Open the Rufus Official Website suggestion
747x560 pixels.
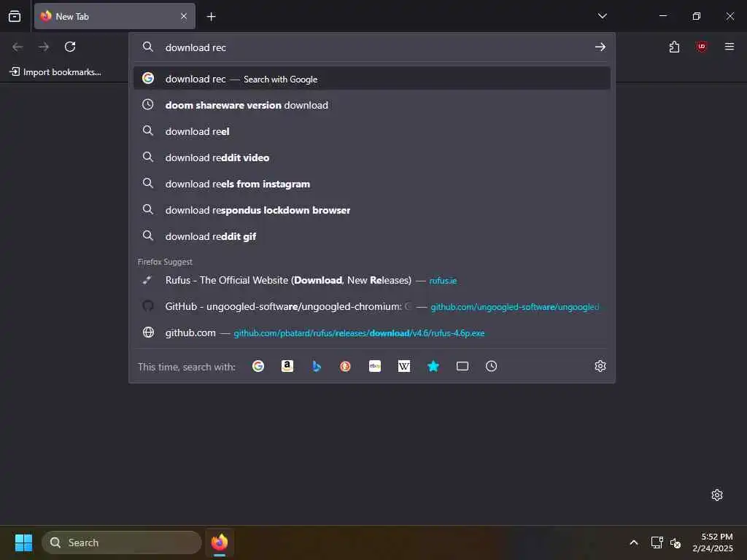(x=371, y=280)
